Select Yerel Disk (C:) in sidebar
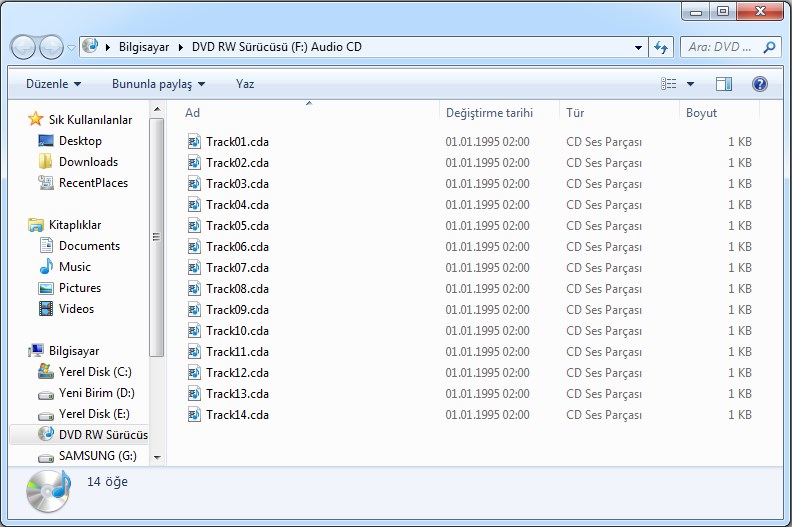The height and width of the screenshot is (527, 792). tap(94, 372)
